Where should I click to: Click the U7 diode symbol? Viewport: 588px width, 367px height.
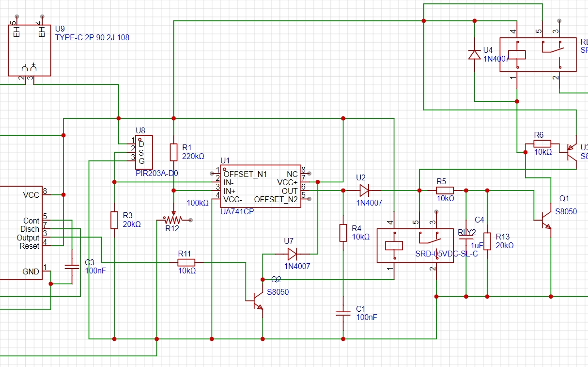tap(292, 254)
